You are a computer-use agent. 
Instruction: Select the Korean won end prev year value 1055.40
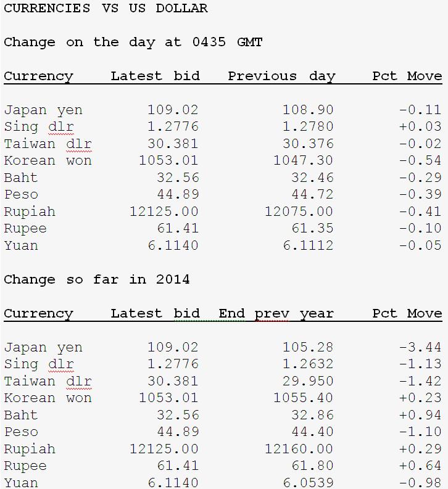point(303,398)
